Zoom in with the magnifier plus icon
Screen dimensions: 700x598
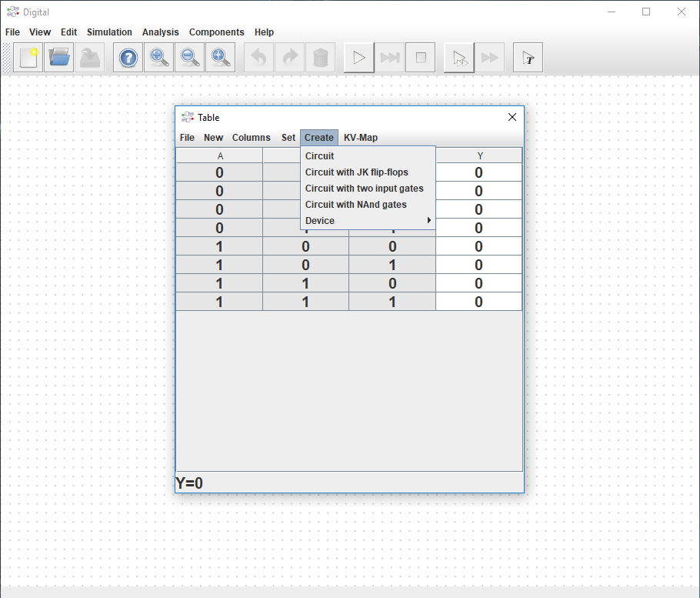[x=159, y=58]
